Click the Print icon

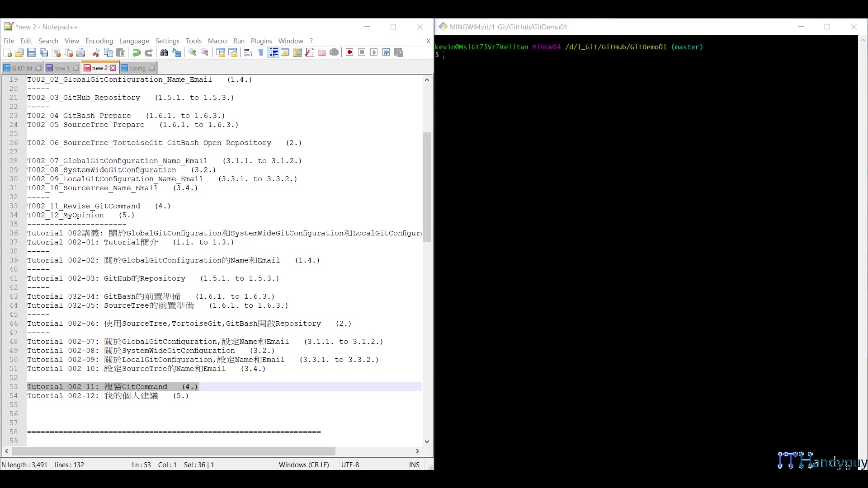click(80, 52)
